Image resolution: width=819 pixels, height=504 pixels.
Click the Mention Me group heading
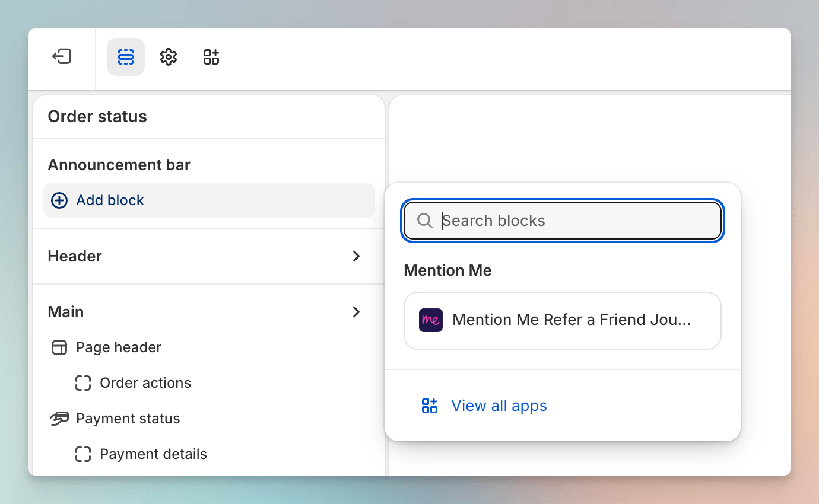pos(448,270)
